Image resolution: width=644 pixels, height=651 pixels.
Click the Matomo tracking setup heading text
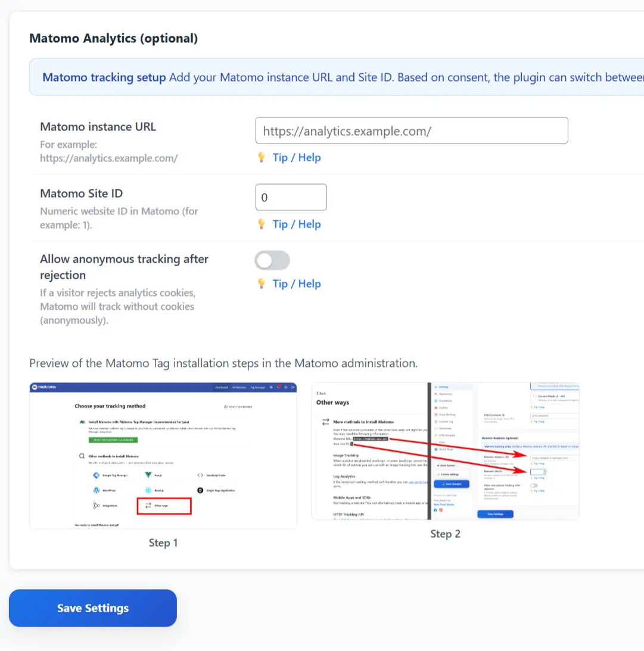104,77
